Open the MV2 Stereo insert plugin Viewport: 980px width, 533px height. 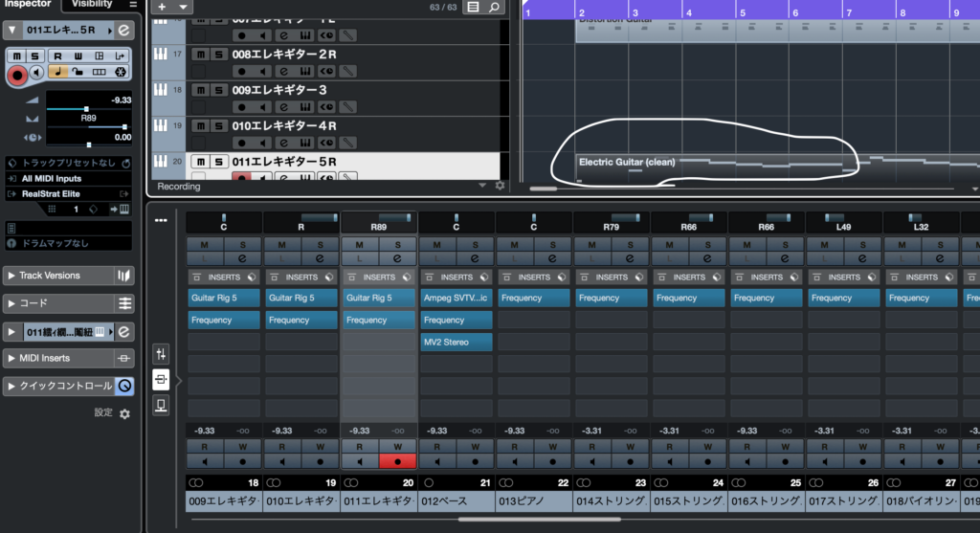(456, 342)
